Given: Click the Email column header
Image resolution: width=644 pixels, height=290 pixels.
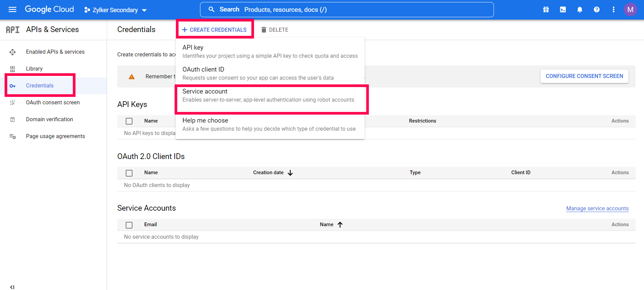Looking at the screenshot, I should click(x=150, y=225).
